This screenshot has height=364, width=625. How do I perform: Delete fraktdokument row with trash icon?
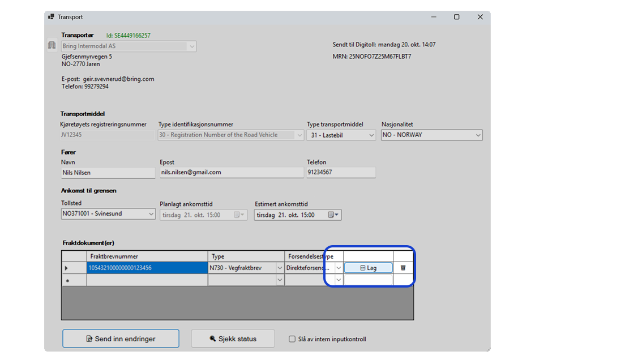click(x=403, y=268)
